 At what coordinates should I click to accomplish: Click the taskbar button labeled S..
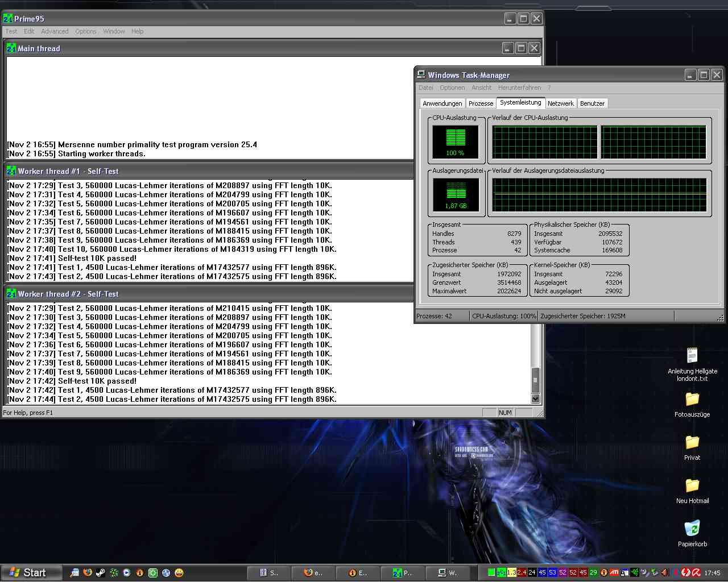(270, 572)
